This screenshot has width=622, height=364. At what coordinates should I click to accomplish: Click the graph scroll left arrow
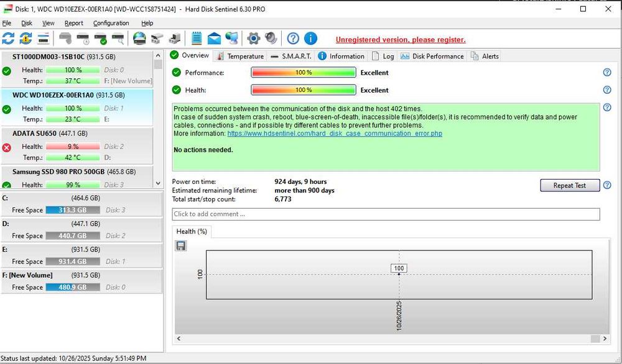pos(179,339)
